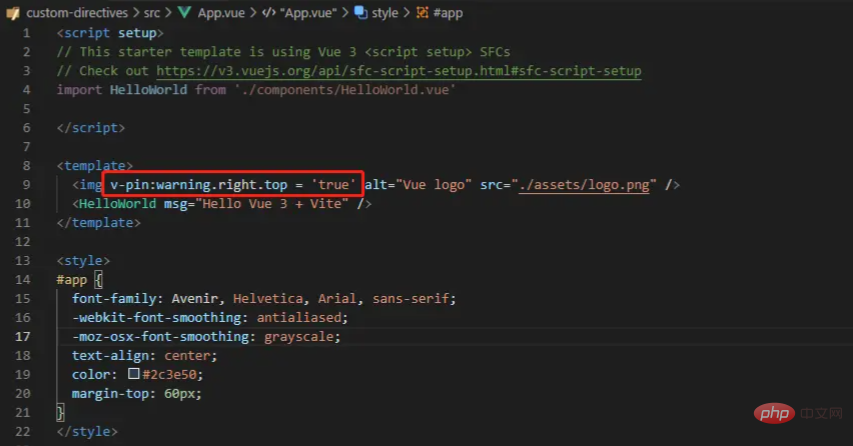Click the msg="Hello Vue 3 + Vite" attribute
This screenshot has height=446, width=853.
(256, 204)
